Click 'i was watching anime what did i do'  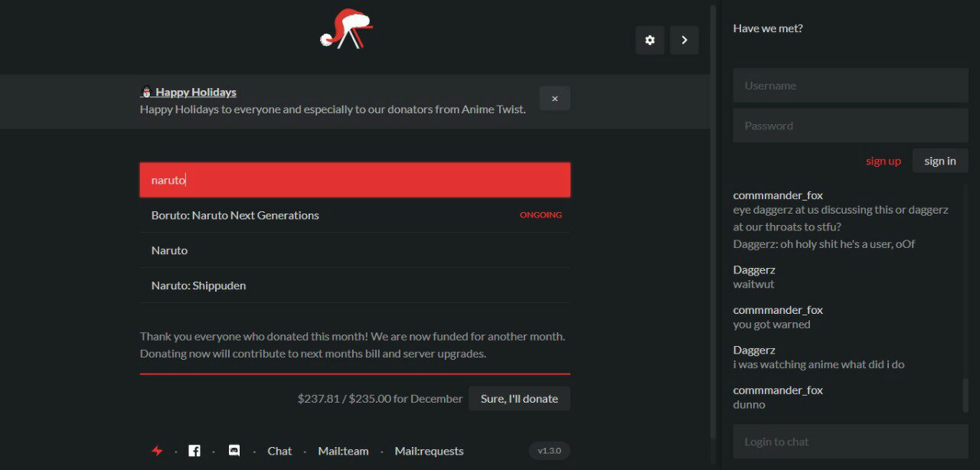(x=819, y=364)
